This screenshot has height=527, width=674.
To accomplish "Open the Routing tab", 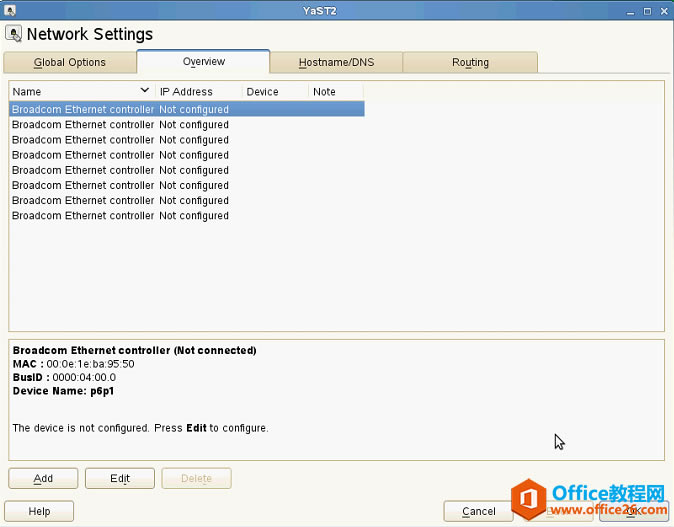I will coord(470,63).
